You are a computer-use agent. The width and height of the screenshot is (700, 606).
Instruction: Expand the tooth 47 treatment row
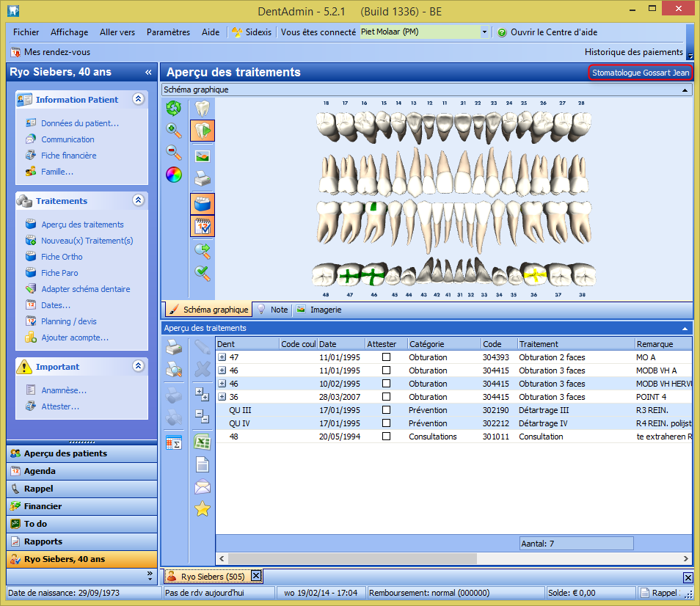click(x=222, y=357)
